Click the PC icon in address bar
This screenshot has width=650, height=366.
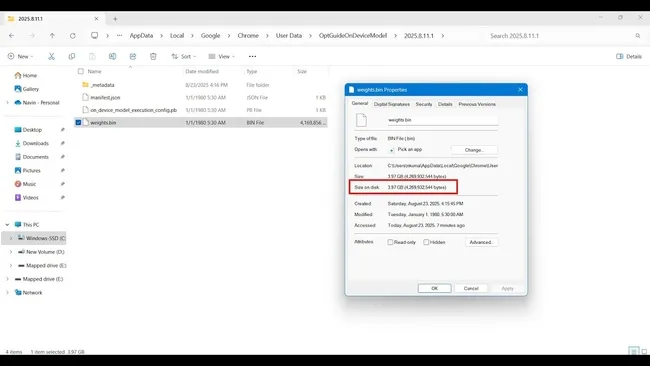click(x=95, y=36)
